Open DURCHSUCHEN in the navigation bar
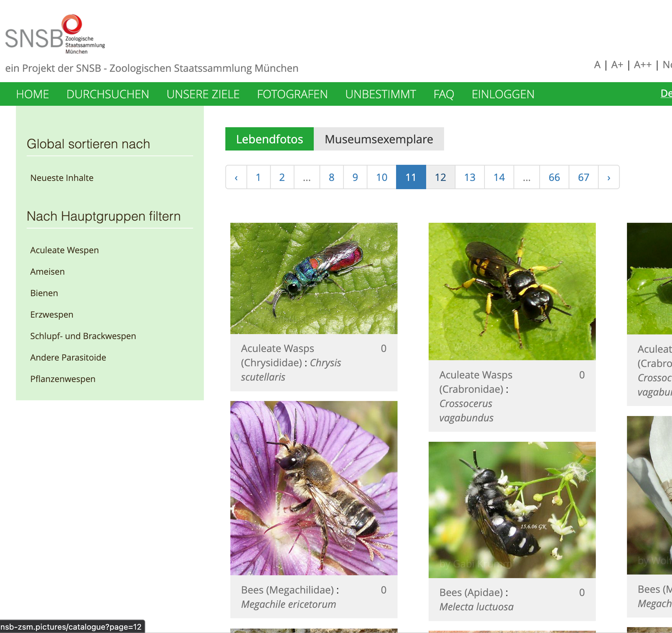This screenshot has width=672, height=633. coord(107,94)
